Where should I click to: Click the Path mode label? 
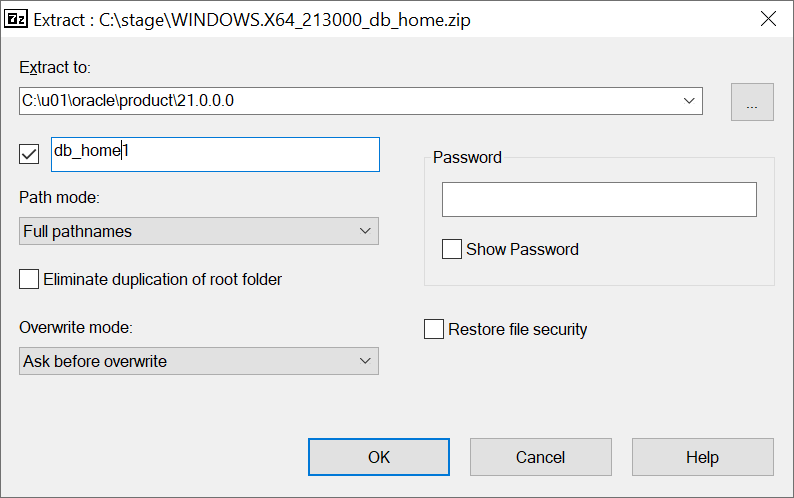tap(59, 197)
